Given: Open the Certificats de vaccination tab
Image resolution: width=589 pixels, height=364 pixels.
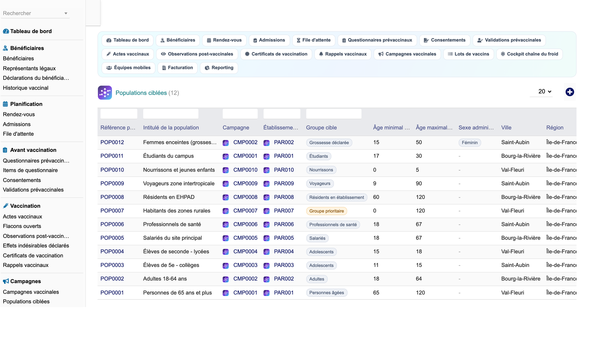Looking at the screenshot, I should coord(276,54).
